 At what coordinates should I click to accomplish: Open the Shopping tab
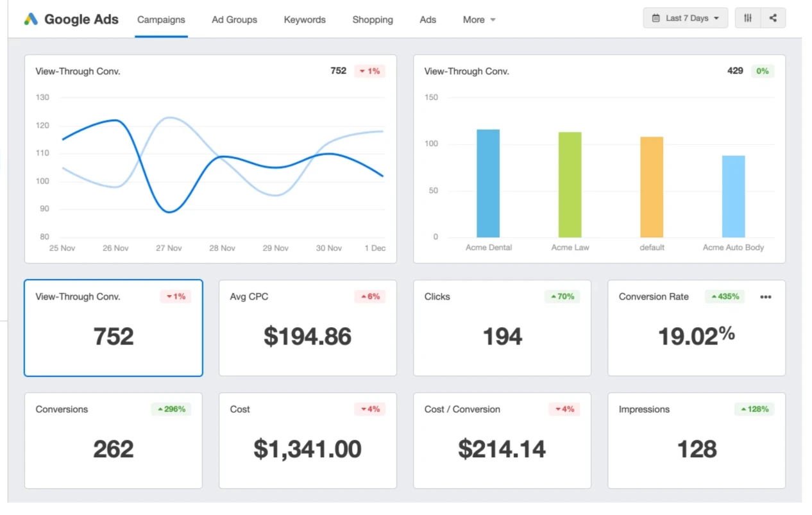(373, 20)
